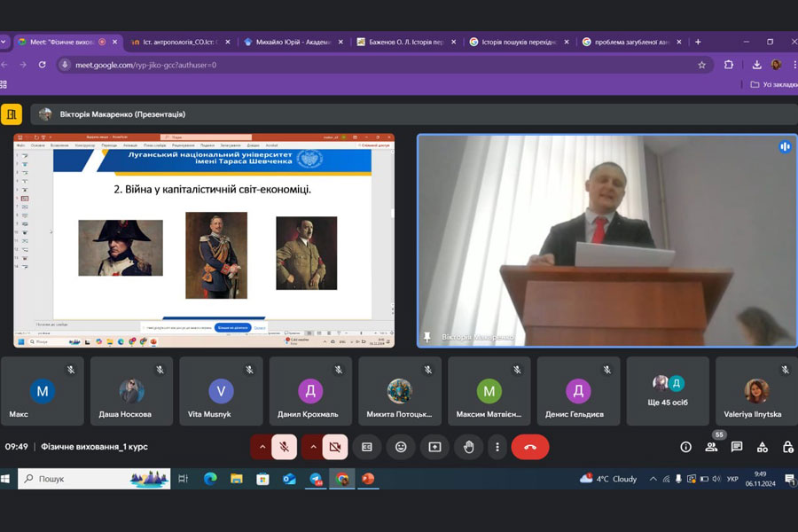
Task: Open meeting details info icon
Action: (685, 447)
